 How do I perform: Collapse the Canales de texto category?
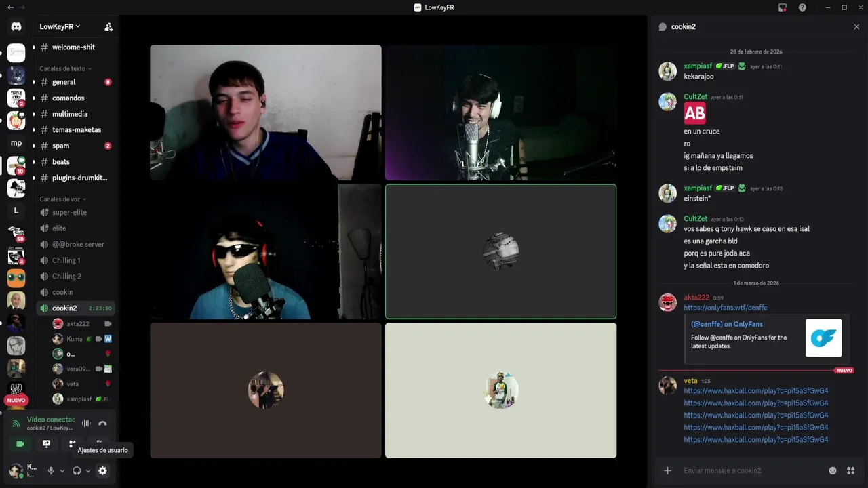[66, 68]
